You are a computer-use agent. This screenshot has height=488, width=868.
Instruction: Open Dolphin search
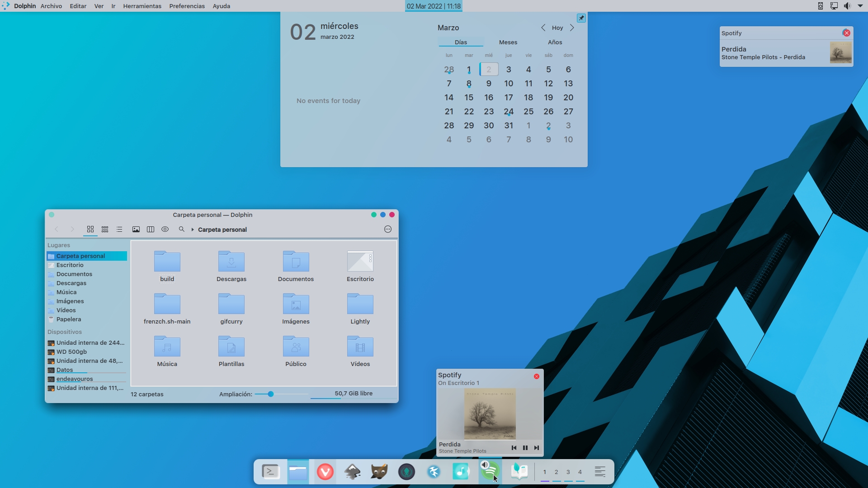[182, 230]
